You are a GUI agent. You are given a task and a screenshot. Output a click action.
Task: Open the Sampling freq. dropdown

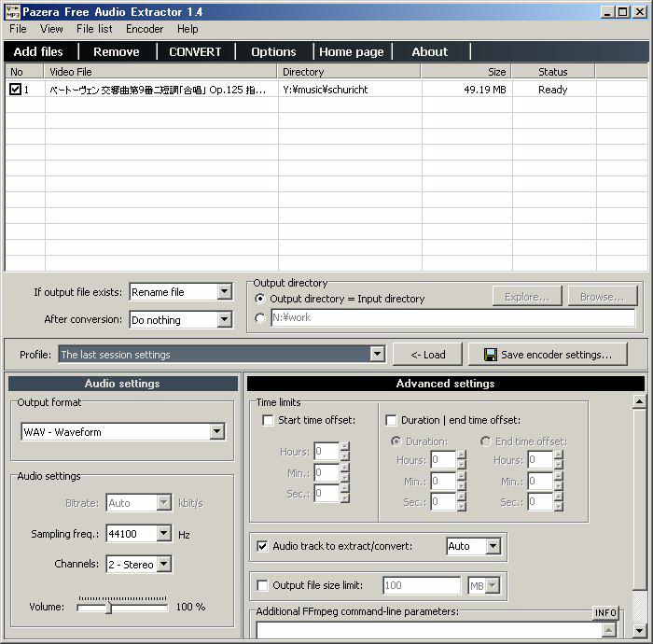pos(164,533)
